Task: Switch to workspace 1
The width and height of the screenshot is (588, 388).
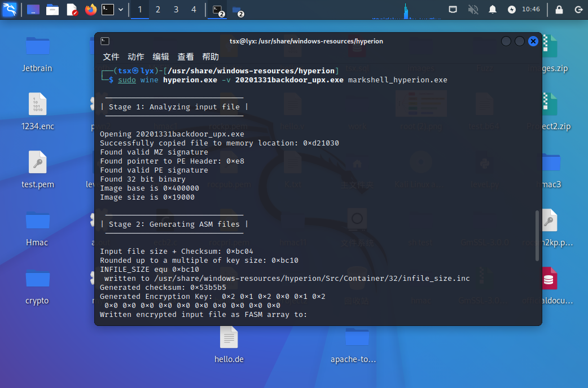Action: click(140, 10)
